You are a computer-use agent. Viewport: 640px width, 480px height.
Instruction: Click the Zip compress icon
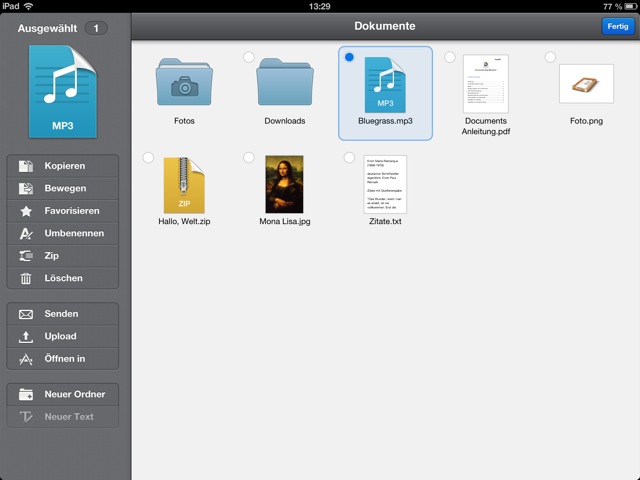(26, 256)
